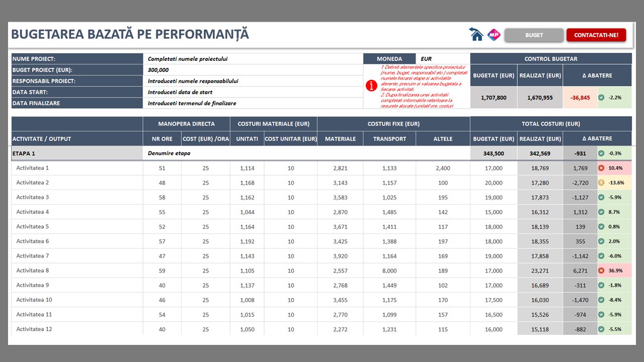Screen dimensions: 644x362
Task: Select the project name field 'Completati numele proiectului'
Action: coord(253,59)
